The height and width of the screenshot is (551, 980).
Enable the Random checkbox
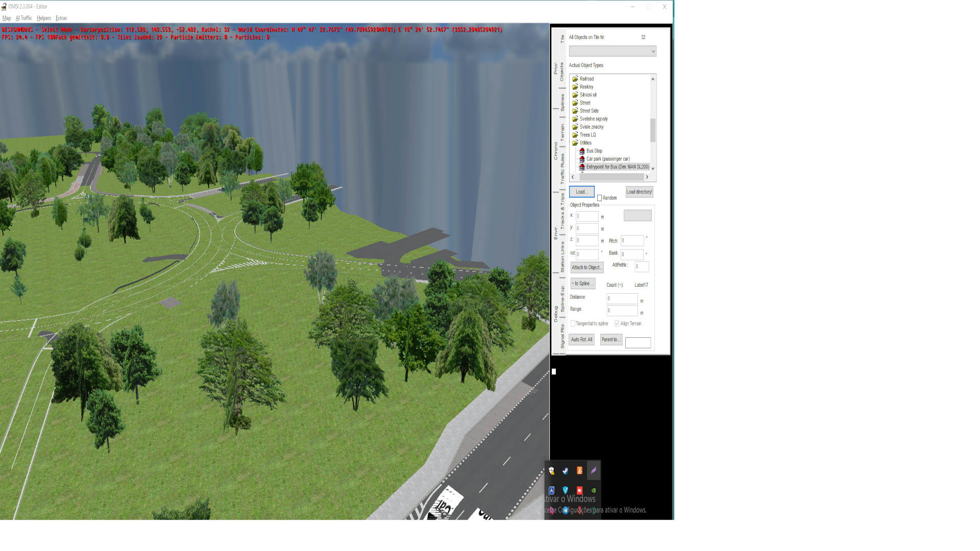click(600, 198)
